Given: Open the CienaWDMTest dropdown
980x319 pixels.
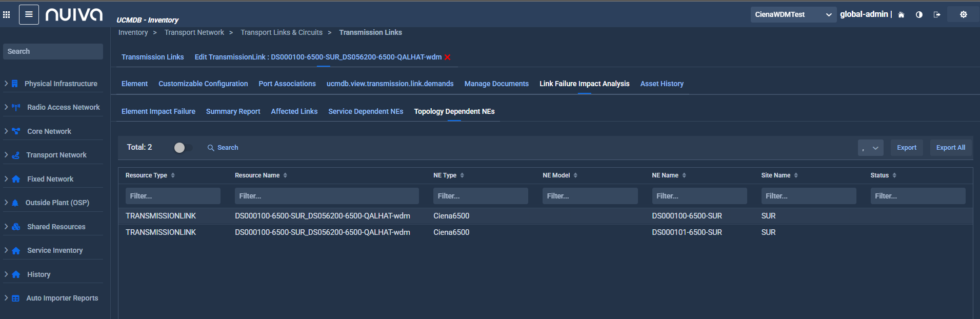Looking at the screenshot, I should point(793,14).
